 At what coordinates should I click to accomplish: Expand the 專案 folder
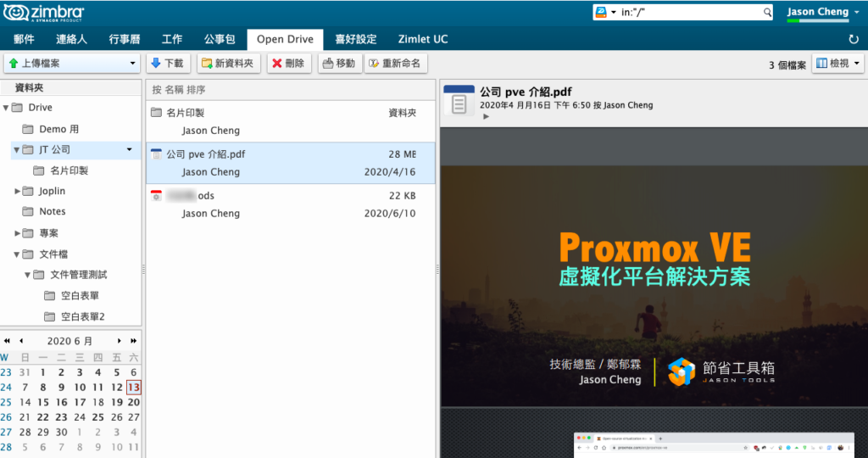click(x=17, y=233)
